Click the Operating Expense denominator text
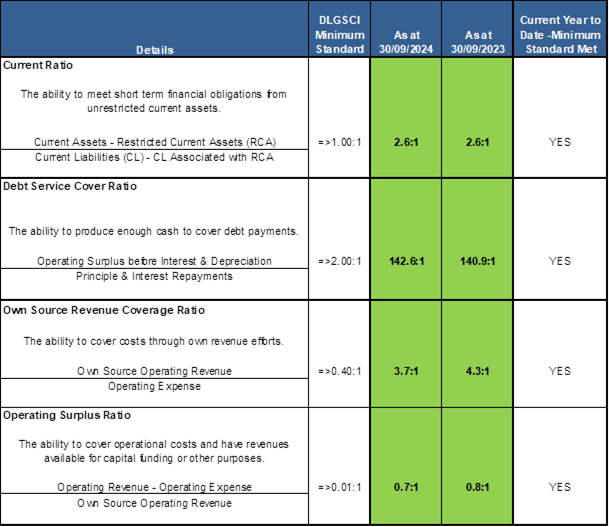 tap(155, 386)
